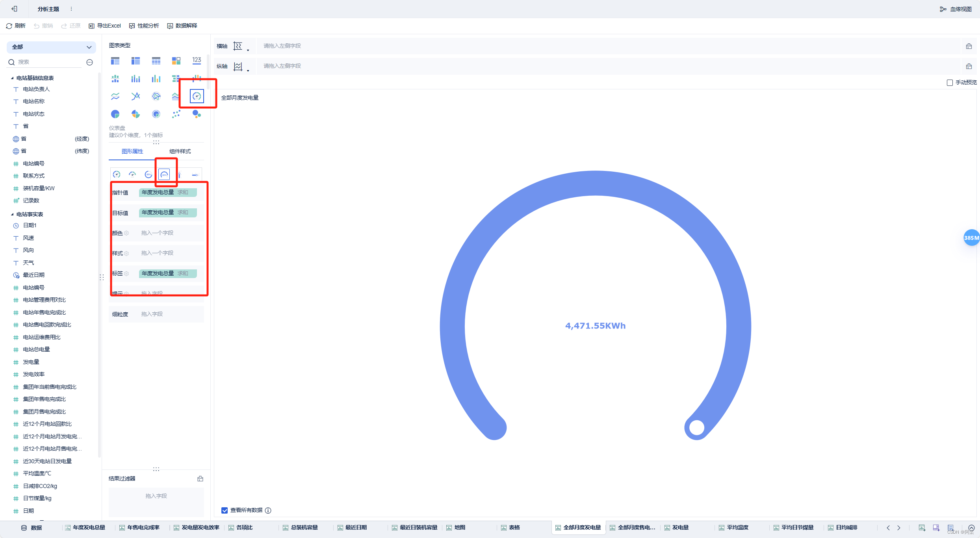Screen dimensions: 980x538
Task: Uncheck the 查看所有数据 checkbox
Action: pos(225,510)
